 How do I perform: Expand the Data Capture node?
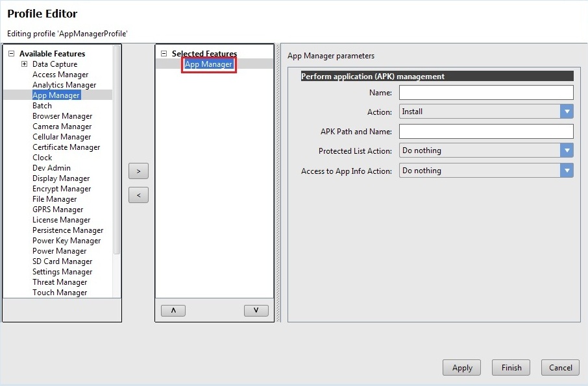(x=24, y=64)
